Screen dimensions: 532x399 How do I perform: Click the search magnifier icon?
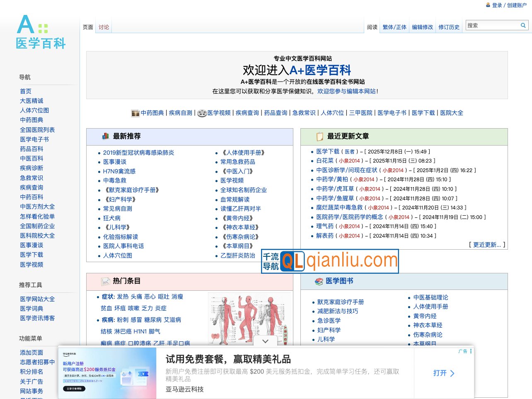pos(523,25)
